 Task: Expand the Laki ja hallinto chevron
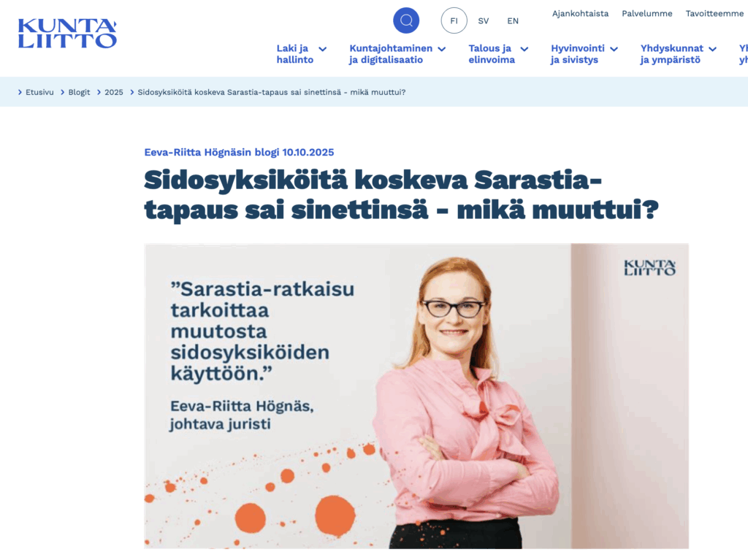322,49
